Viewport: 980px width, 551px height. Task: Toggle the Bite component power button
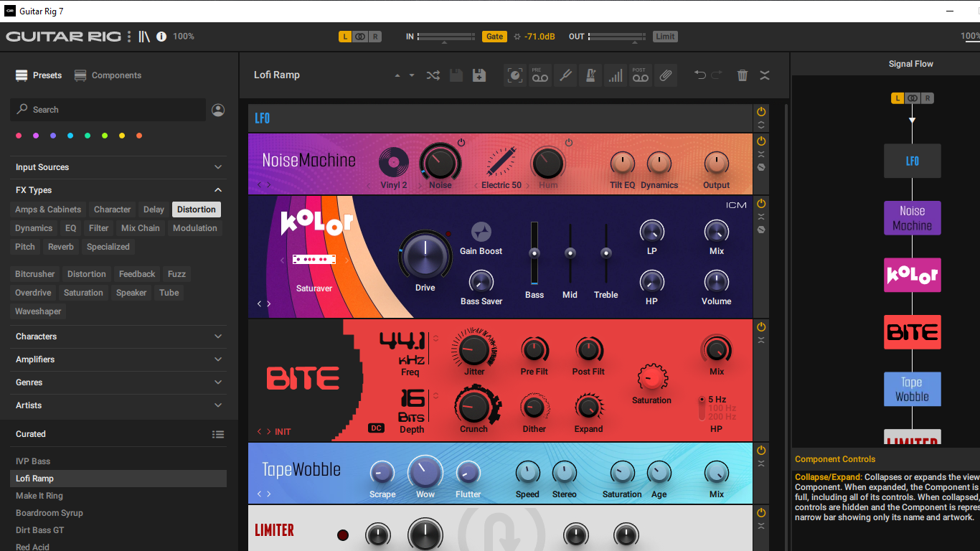click(x=761, y=327)
